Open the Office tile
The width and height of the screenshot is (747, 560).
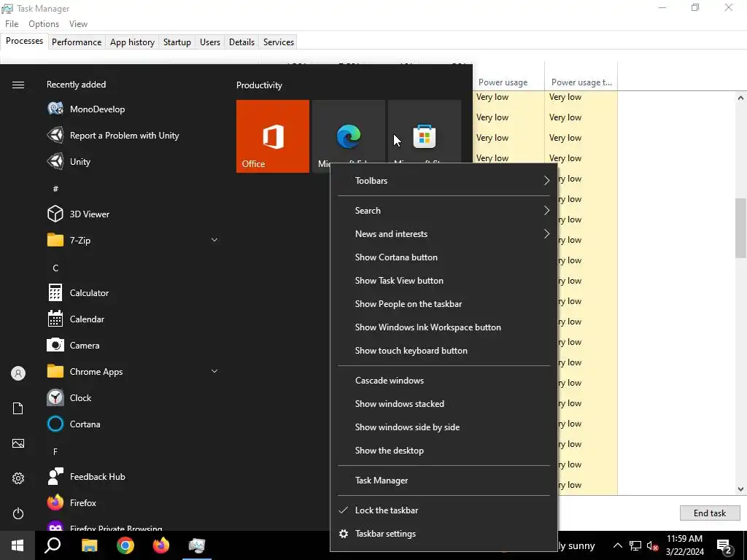(x=273, y=136)
